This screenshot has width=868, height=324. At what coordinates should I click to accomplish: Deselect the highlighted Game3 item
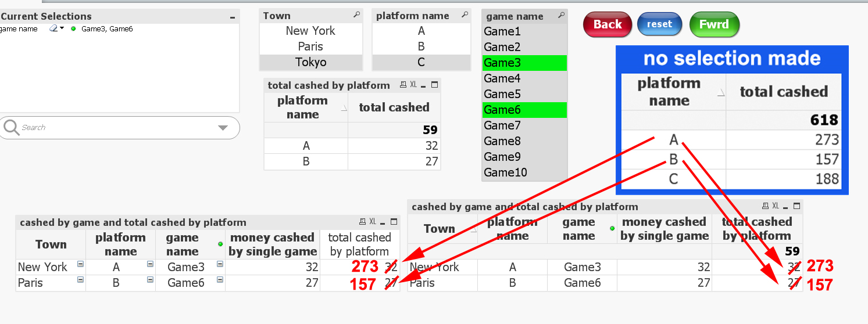[x=524, y=63]
